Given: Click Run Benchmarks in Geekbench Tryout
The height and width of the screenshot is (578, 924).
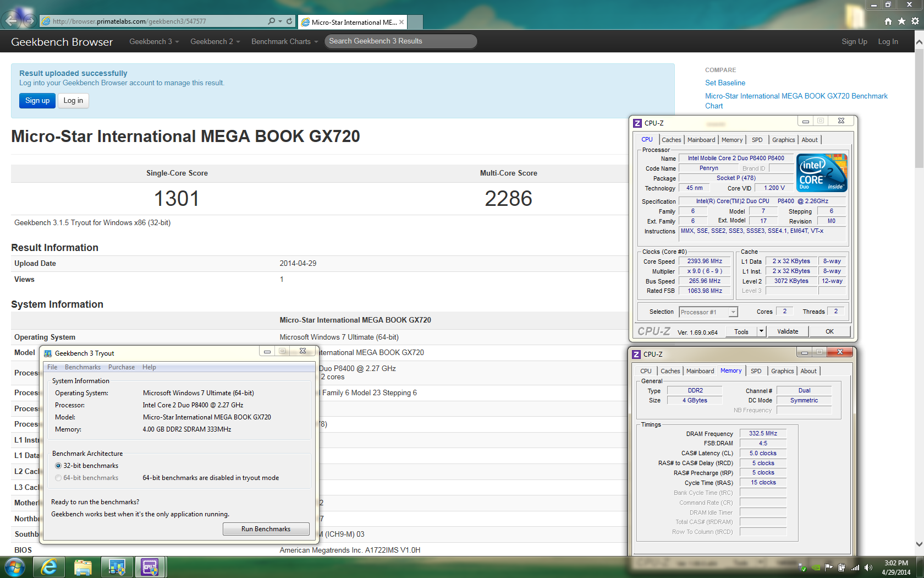Looking at the screenshot, I should pos(266,529).
